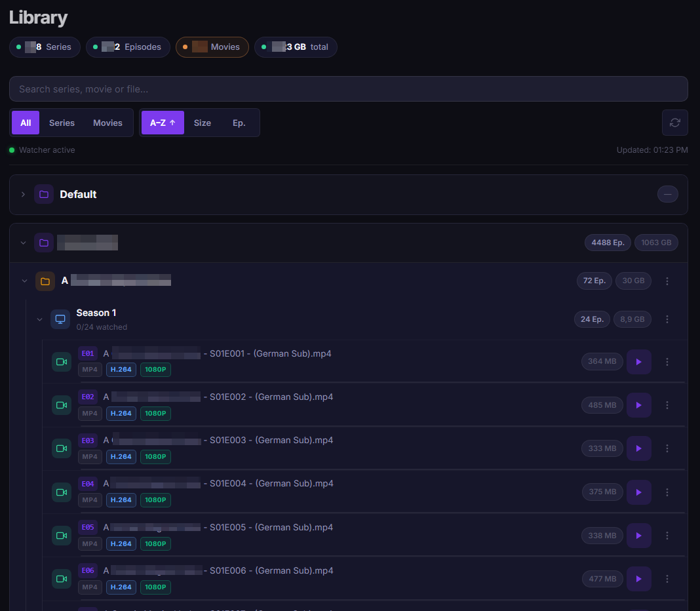Collapse the Season 1 chevron
This screenshot has height=611, width=700.
(x=40, y=319)
